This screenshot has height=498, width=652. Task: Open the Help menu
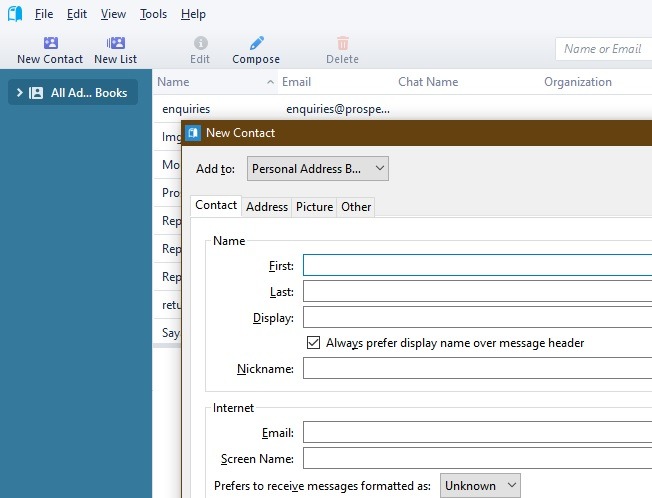point(193,14)
